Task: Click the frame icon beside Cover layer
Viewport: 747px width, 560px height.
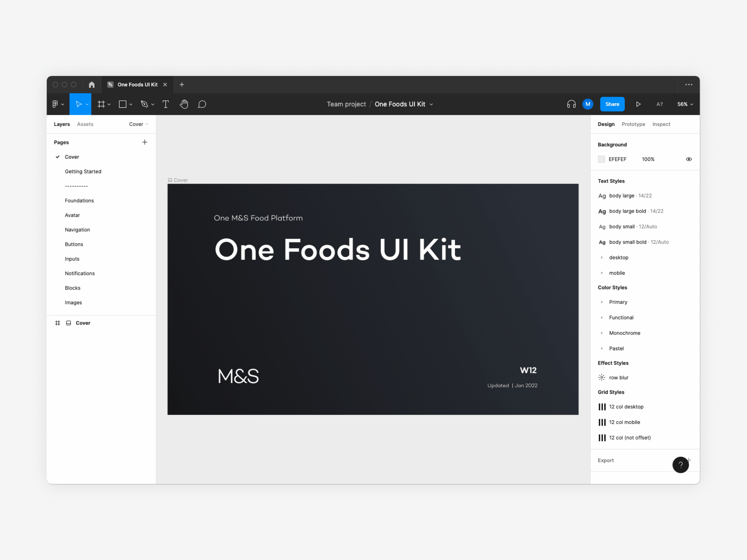Action: (57, 323)
